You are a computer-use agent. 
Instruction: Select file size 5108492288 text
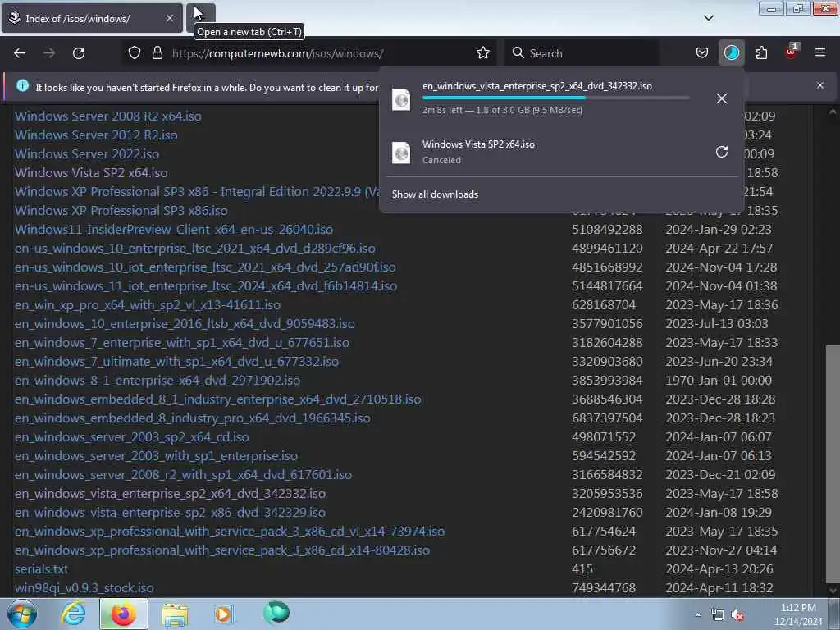click(x=607, y=230)
